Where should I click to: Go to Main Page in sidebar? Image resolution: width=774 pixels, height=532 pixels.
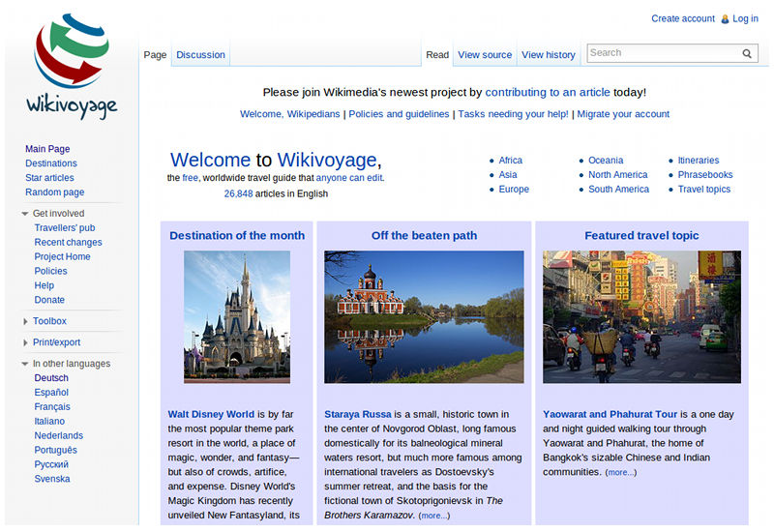tap(47, 149)
